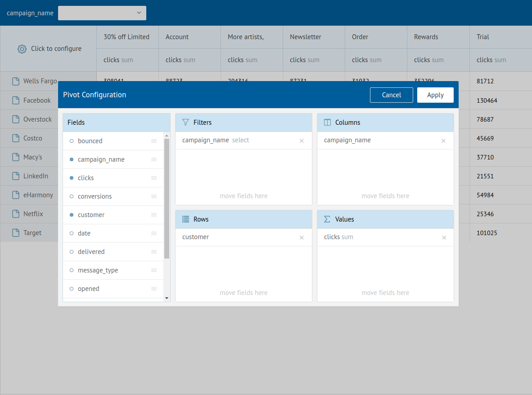
Task: Remove customer field from the Rows area
Action: 302,238
